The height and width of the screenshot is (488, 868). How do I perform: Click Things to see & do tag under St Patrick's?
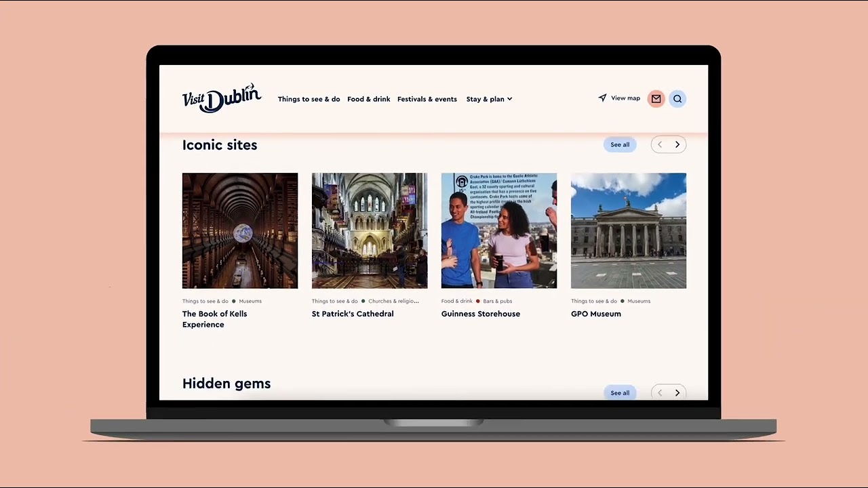point(334,301)
